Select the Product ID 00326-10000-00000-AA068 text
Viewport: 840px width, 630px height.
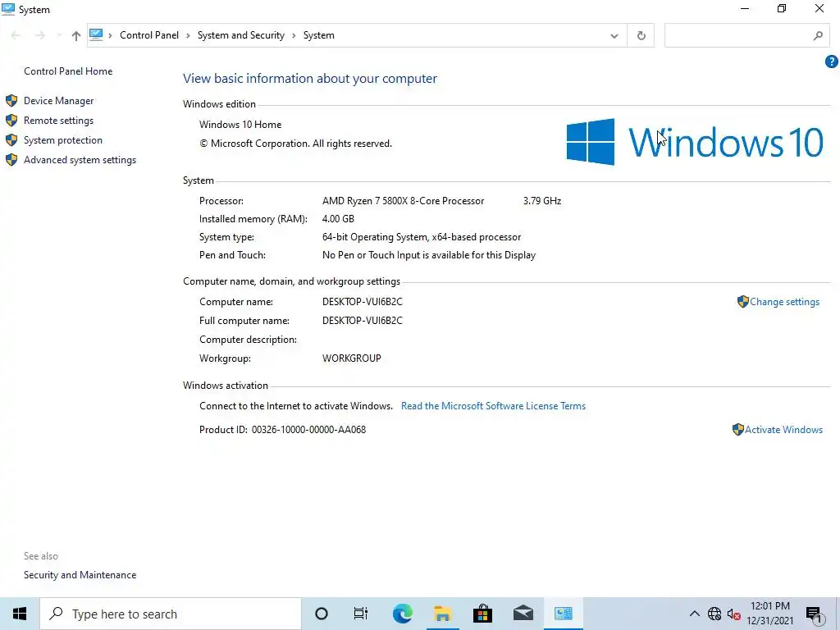point(308,430)
